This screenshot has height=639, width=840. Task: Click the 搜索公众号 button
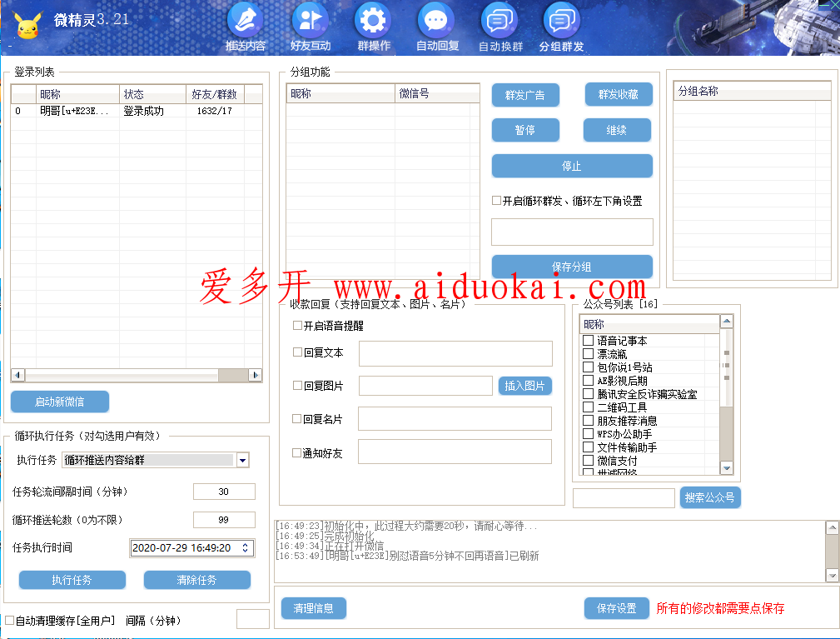point(710,497)
